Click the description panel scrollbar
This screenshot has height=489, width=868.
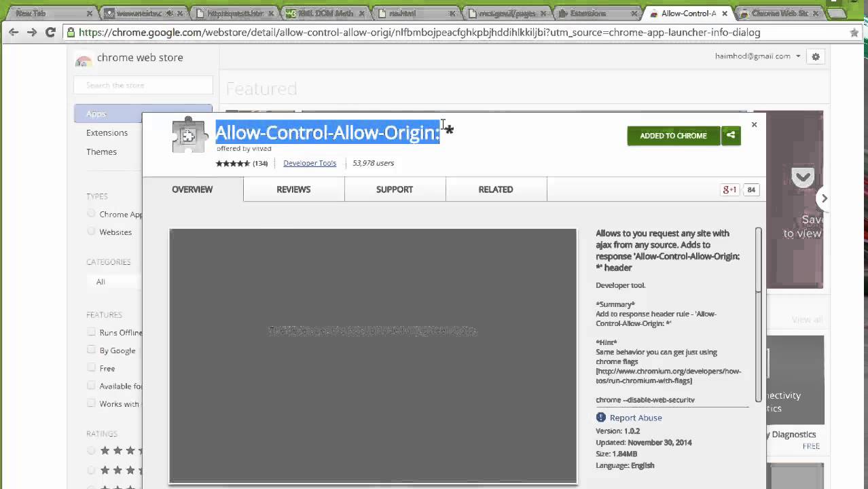coord(758,314)
